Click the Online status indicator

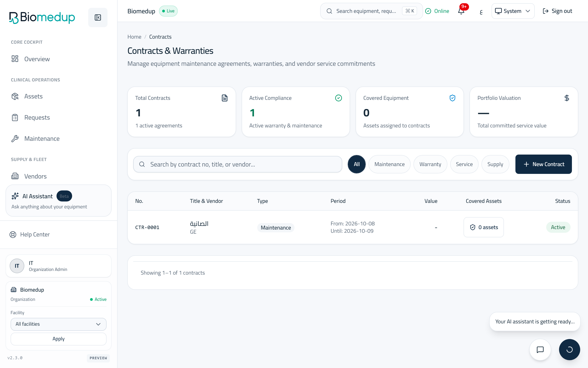tap(437, 11)
